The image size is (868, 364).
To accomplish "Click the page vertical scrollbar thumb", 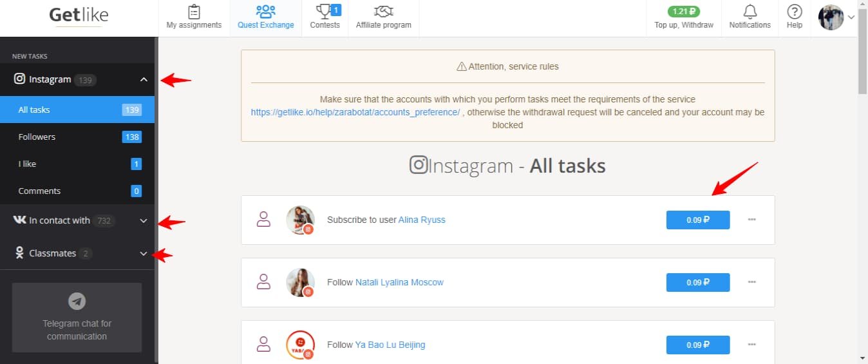I will (x=863, y=52).
